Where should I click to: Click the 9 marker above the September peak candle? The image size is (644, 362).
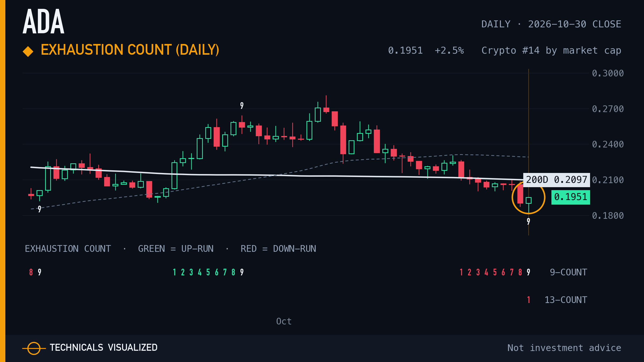pyautogui.click(x=242, y=106)
